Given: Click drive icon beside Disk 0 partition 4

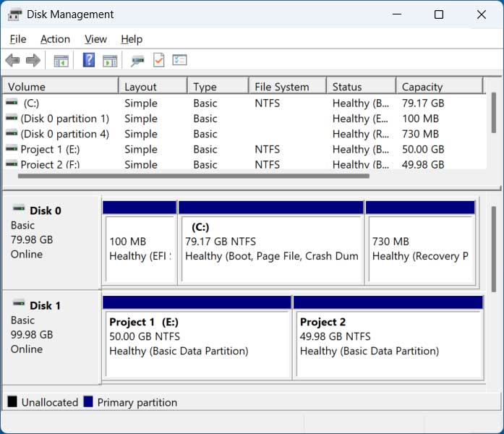Looking at the screenshot, I should click(x=12, y=133).
